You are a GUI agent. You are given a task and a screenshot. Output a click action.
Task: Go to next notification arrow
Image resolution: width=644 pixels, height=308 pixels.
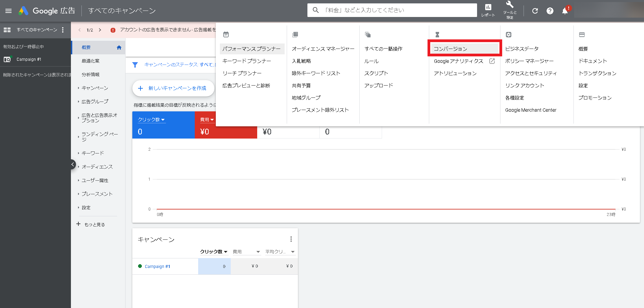pos(100,30)
